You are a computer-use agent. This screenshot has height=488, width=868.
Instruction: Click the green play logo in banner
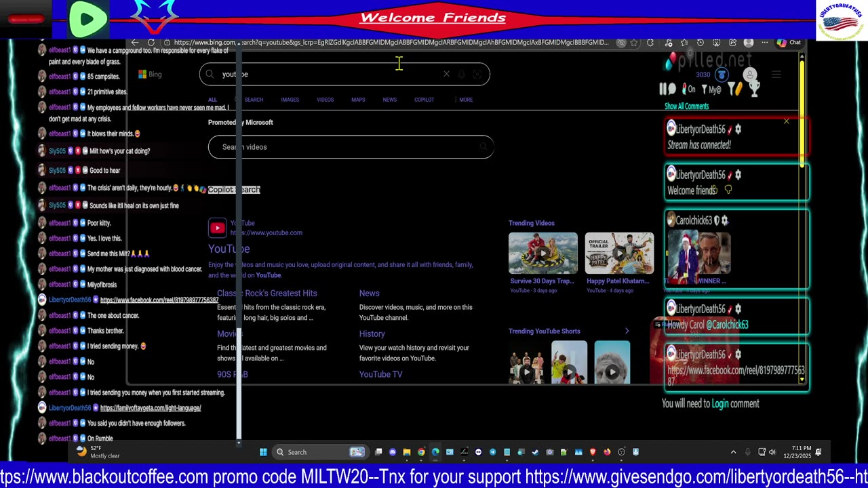pos(88,19)
